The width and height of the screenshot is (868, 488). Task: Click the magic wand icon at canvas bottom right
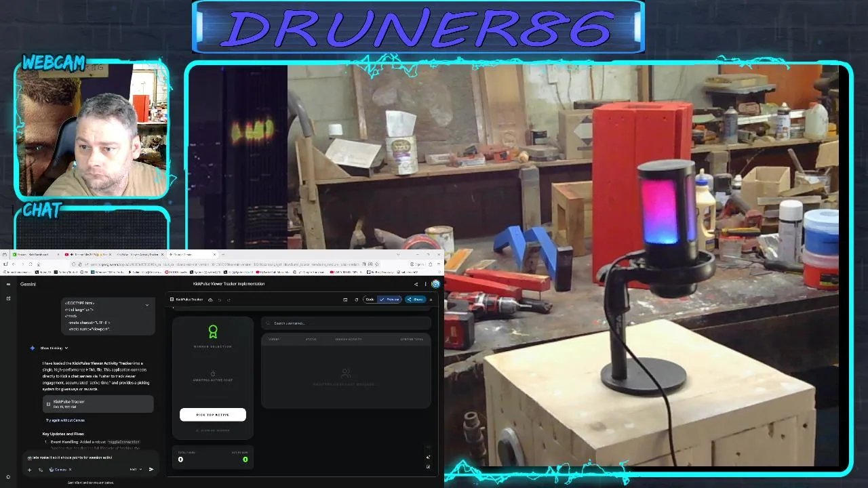(428, 457)
